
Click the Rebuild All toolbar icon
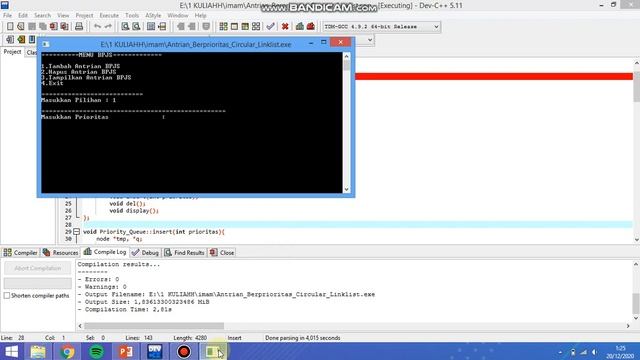click(x=256, y=27)
